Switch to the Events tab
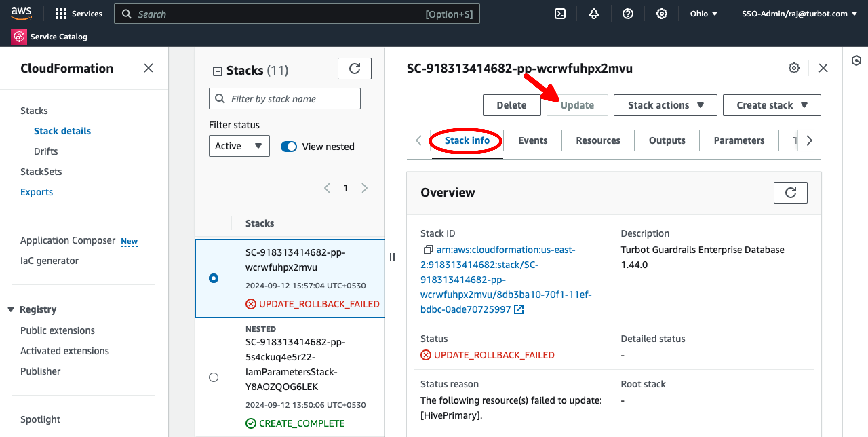This screenshot has width=868, height=437. [533, 140]
